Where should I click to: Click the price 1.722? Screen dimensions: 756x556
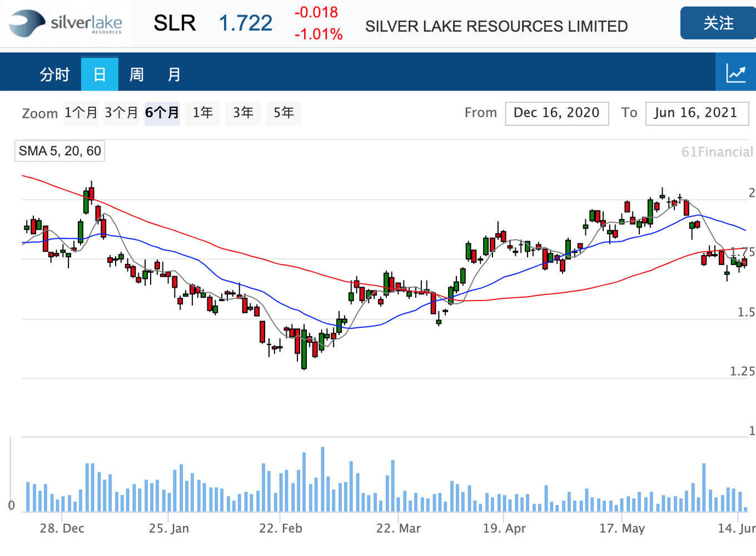click(x=245, y=23)
